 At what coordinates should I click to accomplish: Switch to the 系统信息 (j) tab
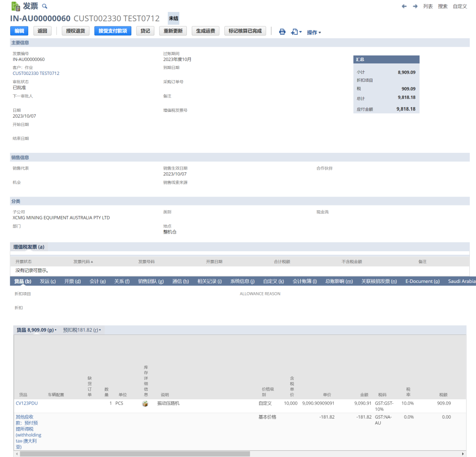click(242, 281)
